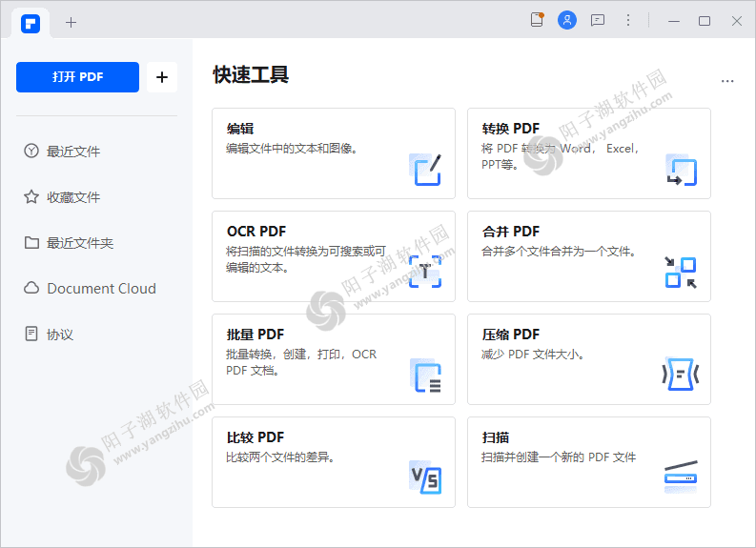Open the 编辑 card title

240,129
